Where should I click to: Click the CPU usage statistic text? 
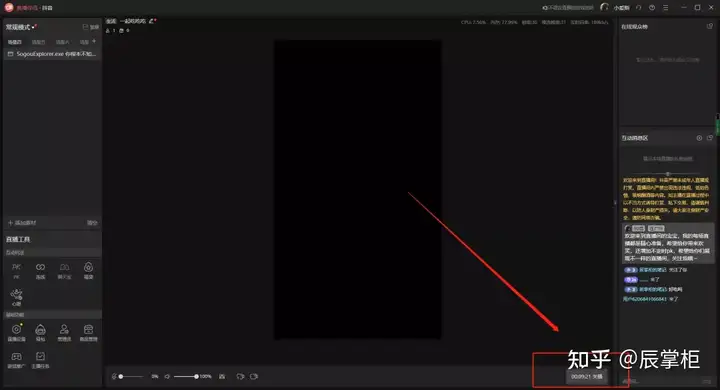(473, 22)
